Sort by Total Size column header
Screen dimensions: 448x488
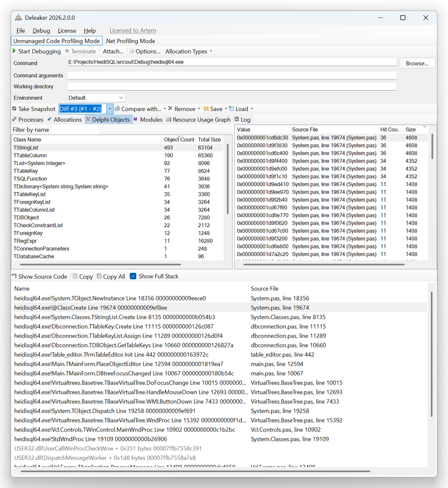pos(209,139)
